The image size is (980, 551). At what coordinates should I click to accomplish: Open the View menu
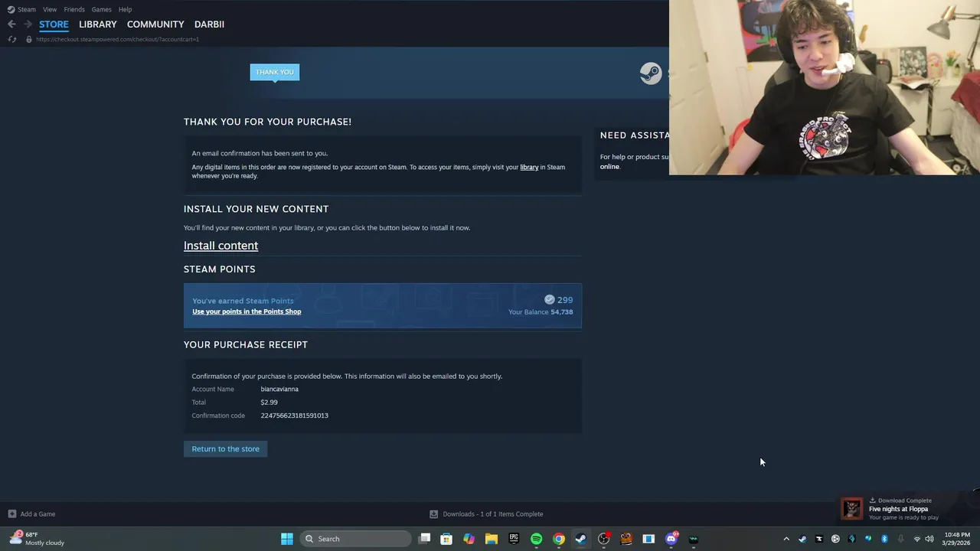[x=50, y=9]
